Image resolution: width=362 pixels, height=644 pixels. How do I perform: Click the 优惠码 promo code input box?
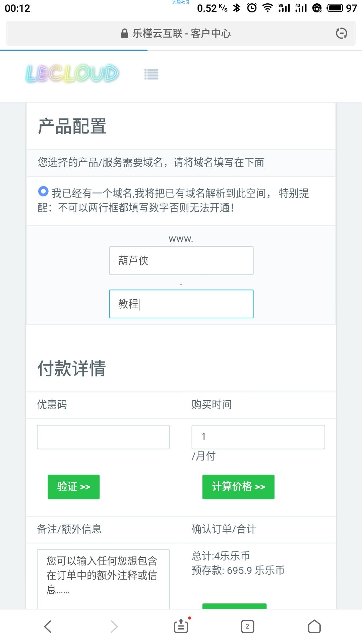tap(103, 437)
